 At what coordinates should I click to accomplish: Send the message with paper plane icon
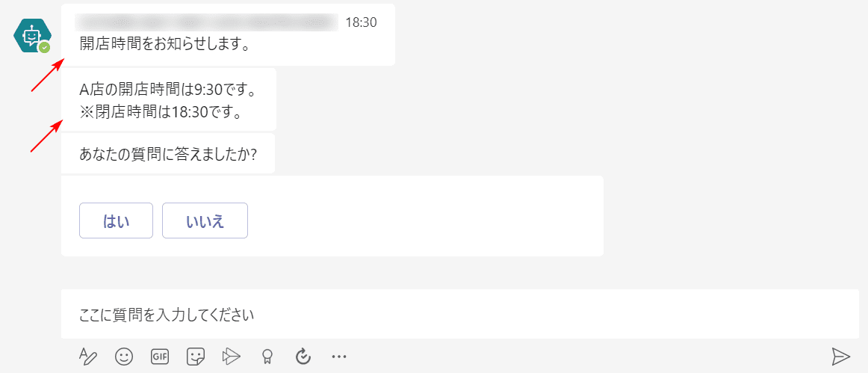point(841,357)
